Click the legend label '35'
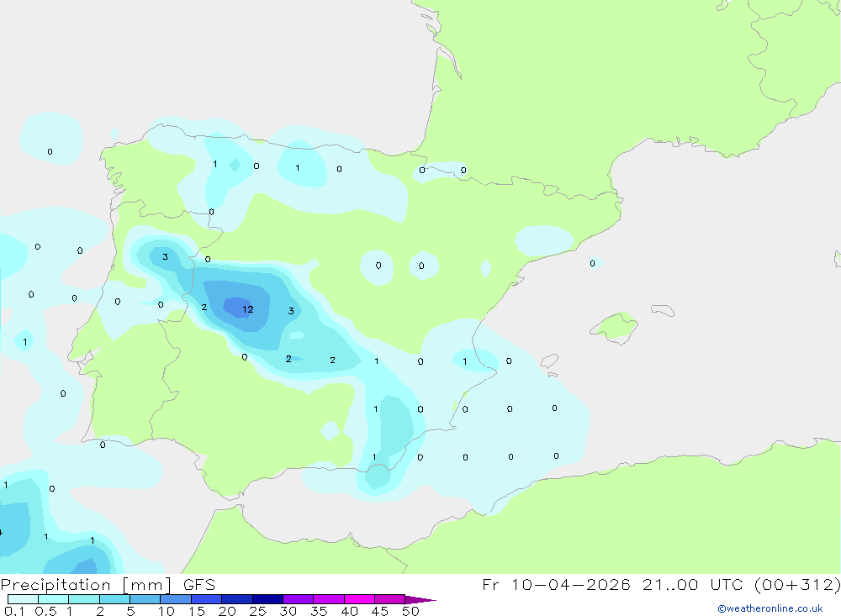The image size is (841, 616). coord(319,611)
